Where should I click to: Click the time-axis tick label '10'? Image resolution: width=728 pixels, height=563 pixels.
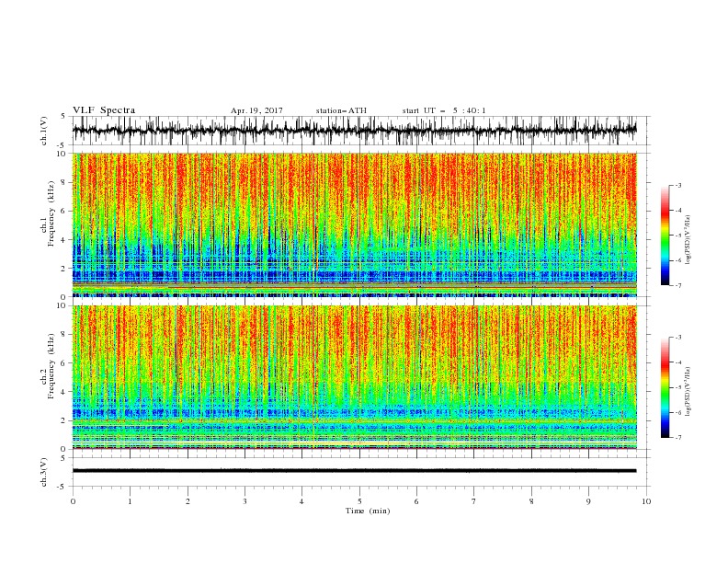click(x=646, y=501)
